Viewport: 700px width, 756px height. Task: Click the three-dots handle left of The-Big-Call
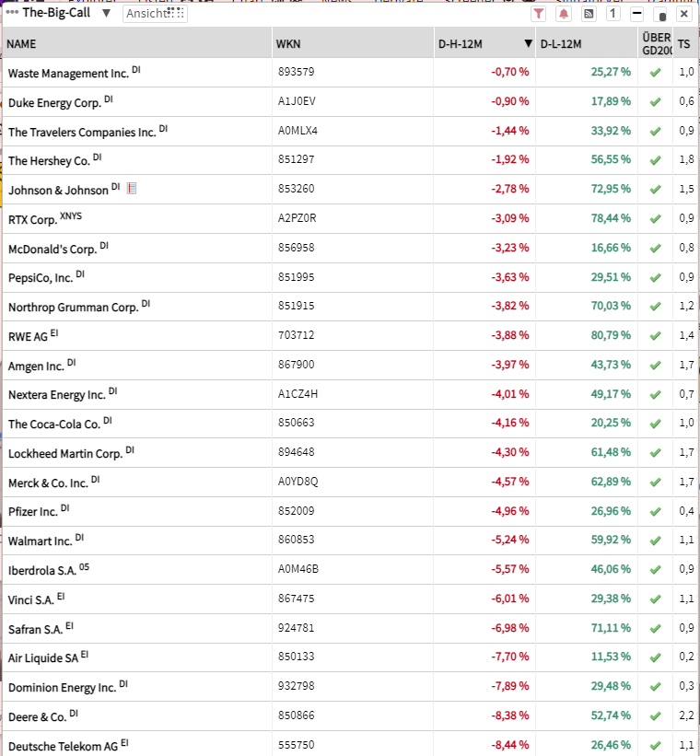[x=12, y=14]
